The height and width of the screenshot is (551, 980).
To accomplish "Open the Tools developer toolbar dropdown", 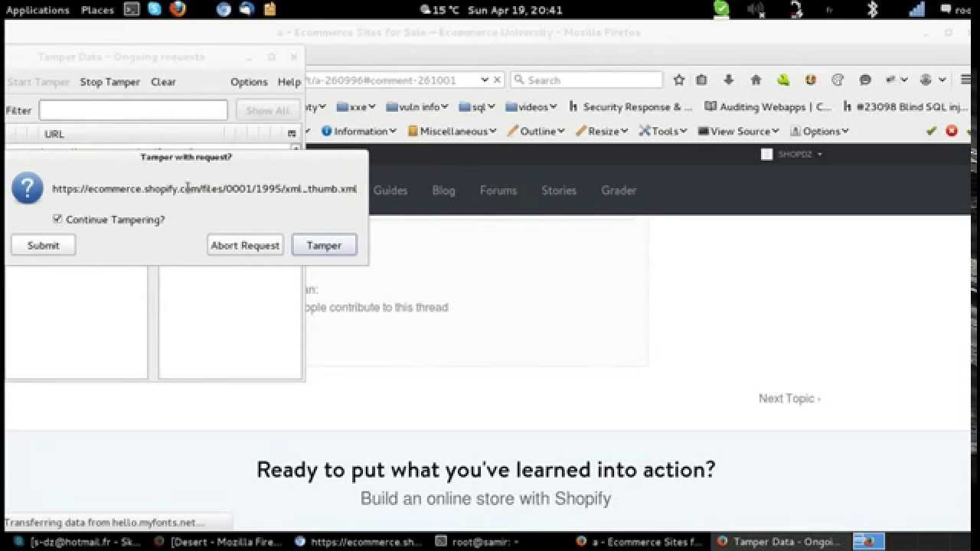I will coord(663,131).
